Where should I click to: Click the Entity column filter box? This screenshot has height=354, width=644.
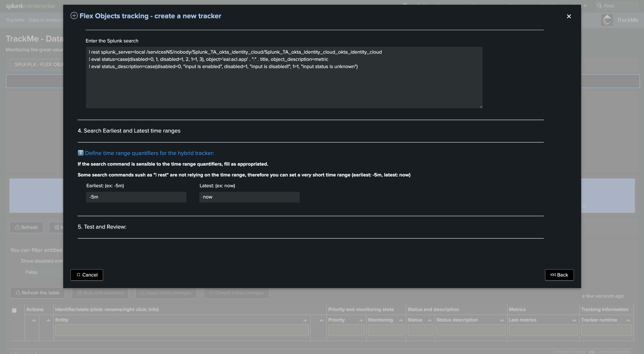click(x=182, y=330)
